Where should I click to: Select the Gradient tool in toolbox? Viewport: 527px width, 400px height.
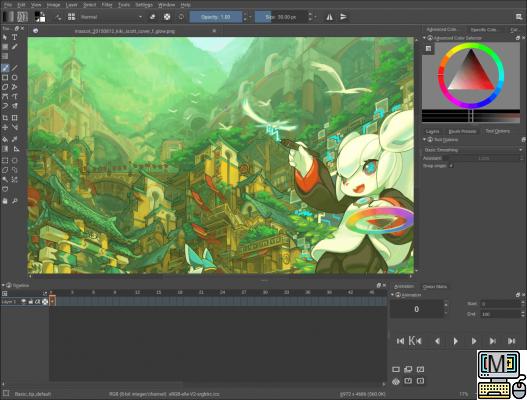[5, 149]
